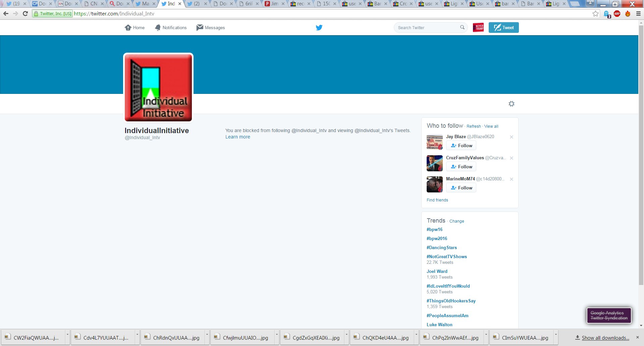The image size is (644, 346).
Task: Open the #bpw2016 trend
Action: coord(437,238)
